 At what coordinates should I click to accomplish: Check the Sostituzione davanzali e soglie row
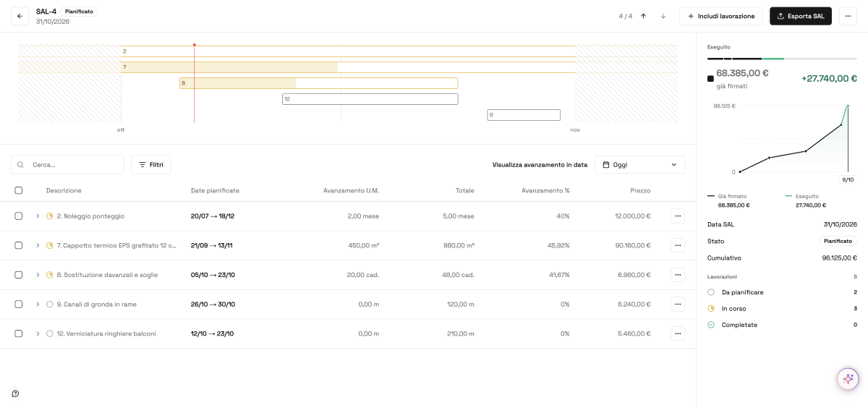(x=19, y=275)
